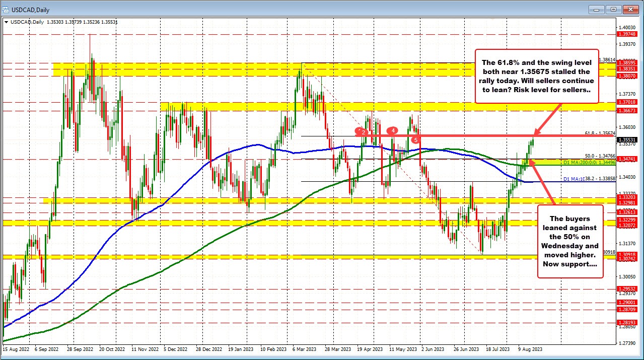The height and width of the screenshot is (360, 644).
Task: Select numbered marker 2 on the chart
Action: [362, 132]
